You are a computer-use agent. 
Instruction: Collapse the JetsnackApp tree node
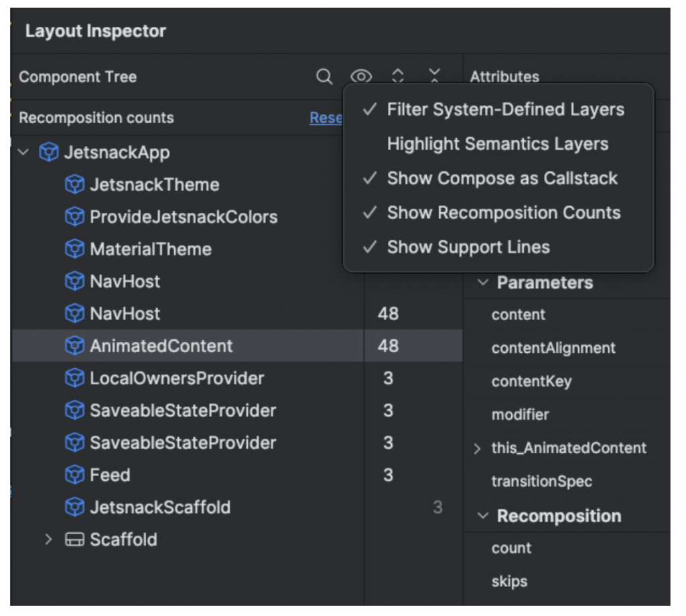click(24, 153)
